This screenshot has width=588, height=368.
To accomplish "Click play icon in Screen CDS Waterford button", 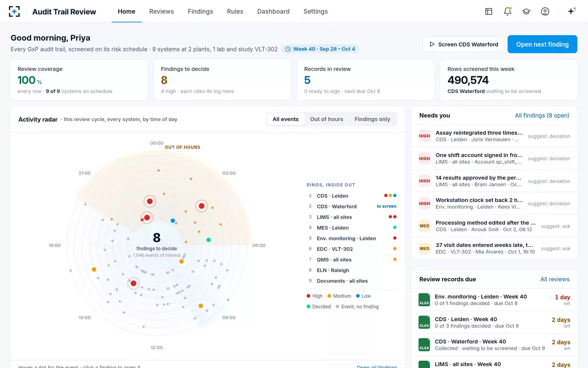I will coord(432,44).
